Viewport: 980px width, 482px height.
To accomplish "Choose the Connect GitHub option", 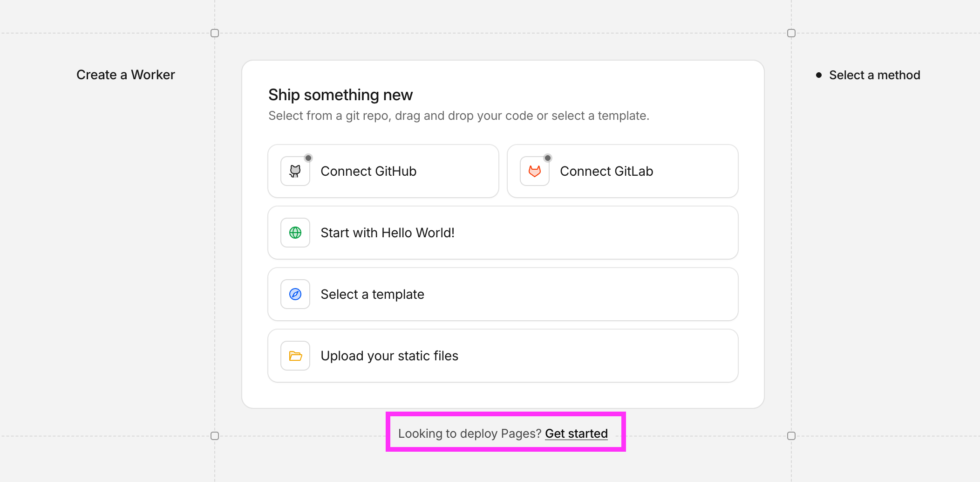I will point(383,171).
